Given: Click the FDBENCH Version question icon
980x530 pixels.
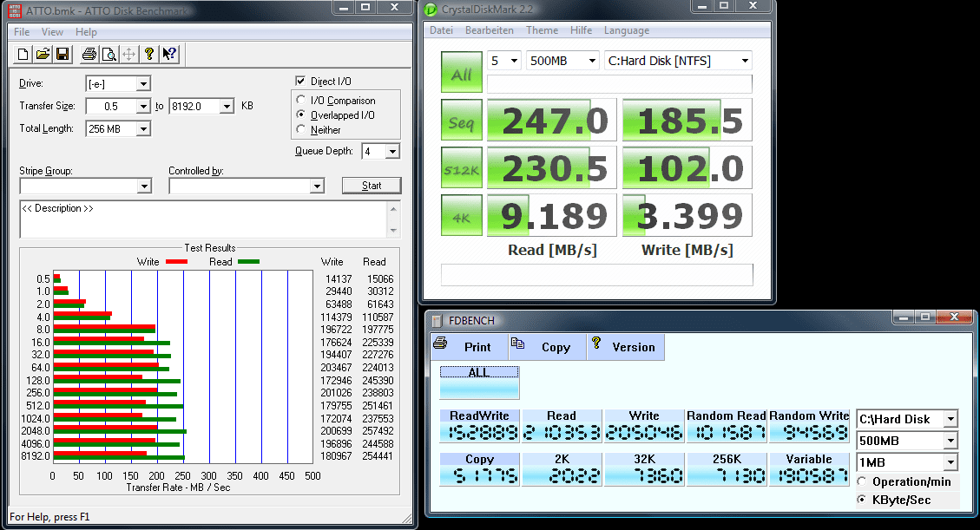Looking at the screenshot, I should click(596, 343).
